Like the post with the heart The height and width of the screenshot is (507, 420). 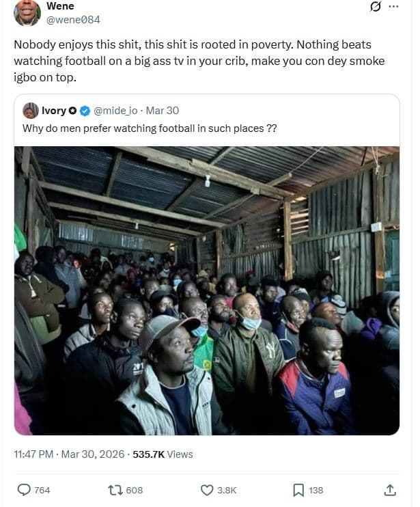coord(207,490)
